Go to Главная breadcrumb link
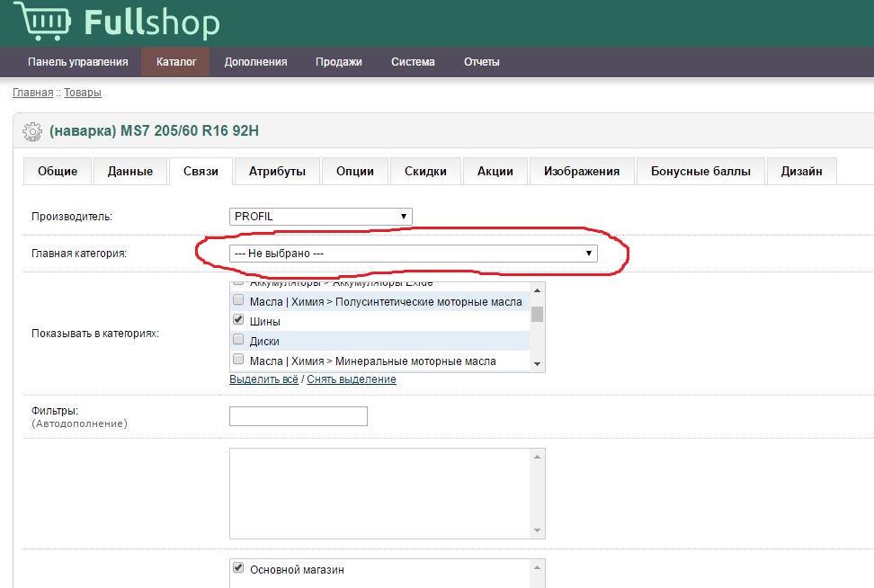Image resolution: width=874 pixels, height=588 pixels. pyautogui.click(x=33, y=93)
